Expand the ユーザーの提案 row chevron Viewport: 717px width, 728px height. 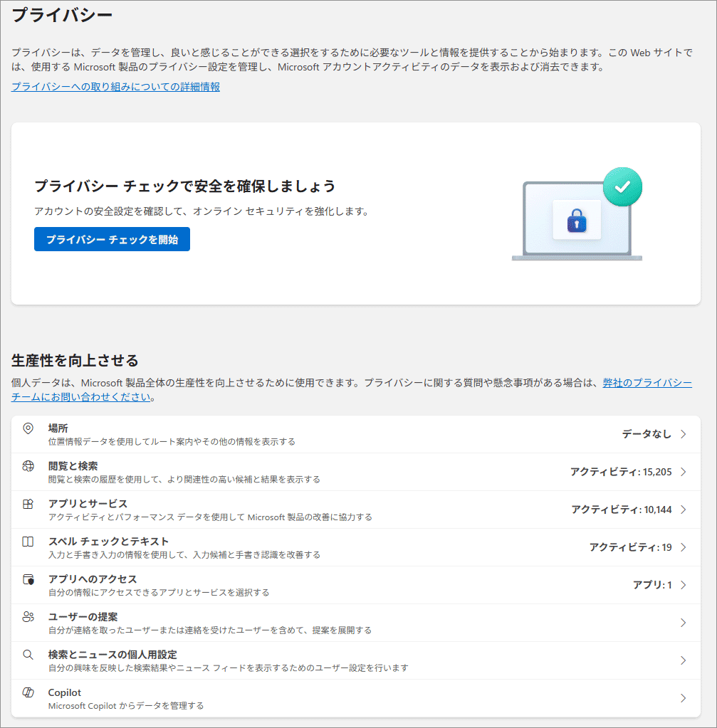(683, 623)
